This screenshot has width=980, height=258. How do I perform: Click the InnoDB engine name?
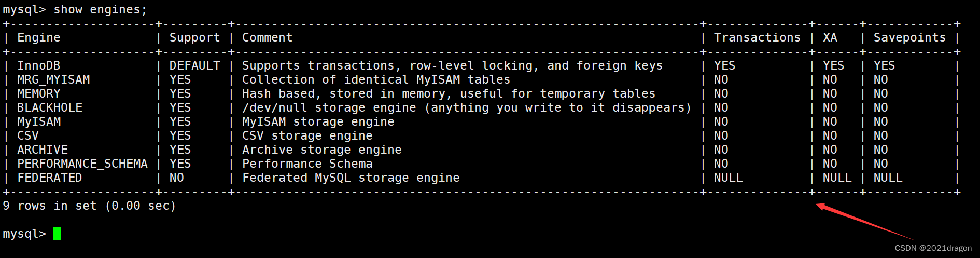click(39, 66)
